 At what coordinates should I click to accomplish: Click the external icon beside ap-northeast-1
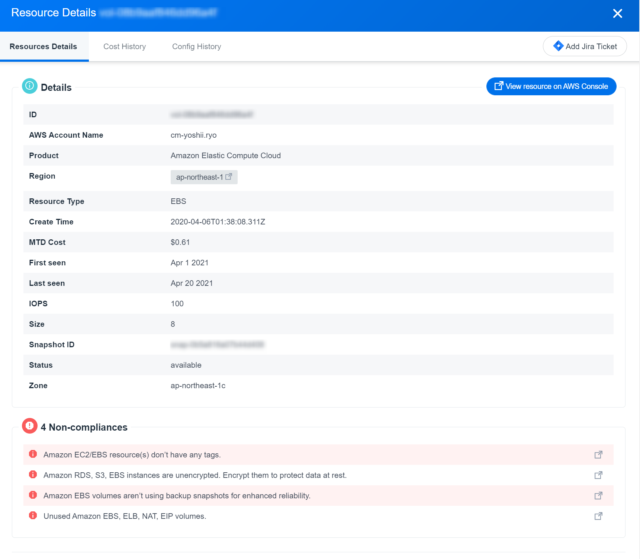click(229, 177)
